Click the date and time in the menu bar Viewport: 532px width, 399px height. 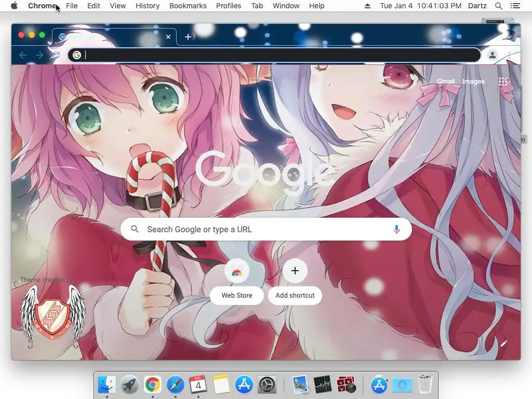coord(420,6)
